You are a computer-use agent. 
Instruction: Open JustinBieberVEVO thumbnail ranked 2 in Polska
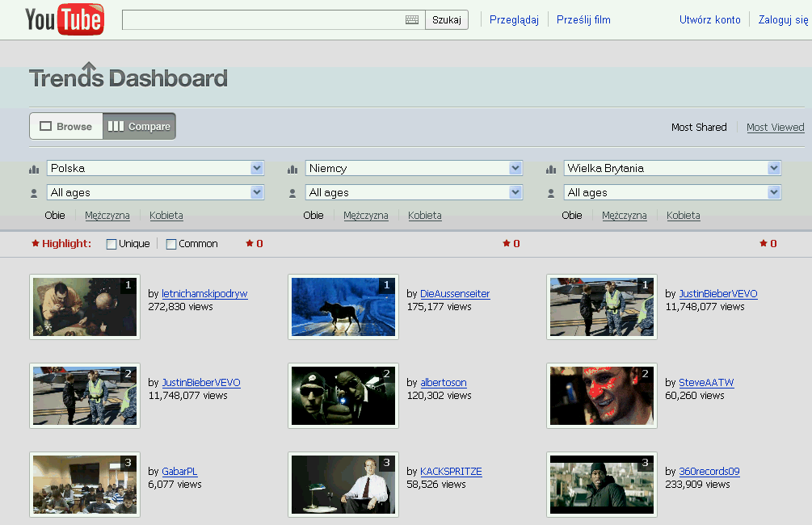(x=85, y=396)
